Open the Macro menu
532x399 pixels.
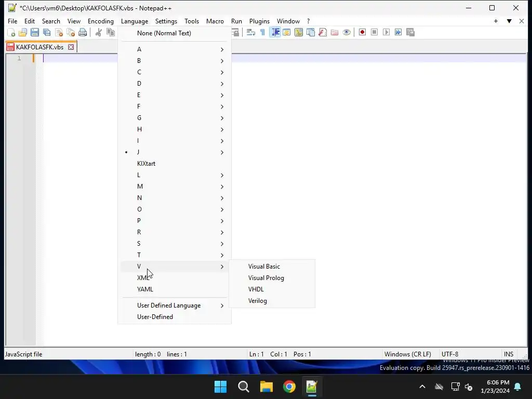tap(215, 21)
